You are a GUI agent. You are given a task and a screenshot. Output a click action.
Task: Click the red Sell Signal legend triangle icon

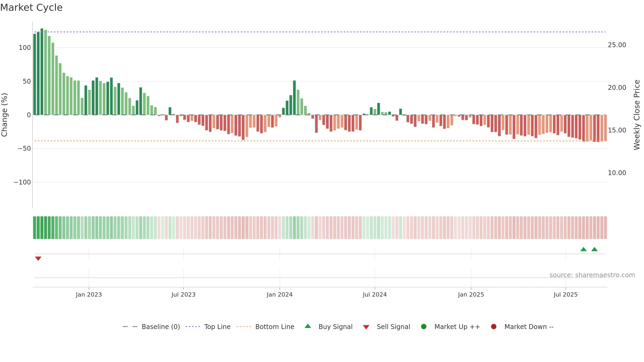point(366,327)
